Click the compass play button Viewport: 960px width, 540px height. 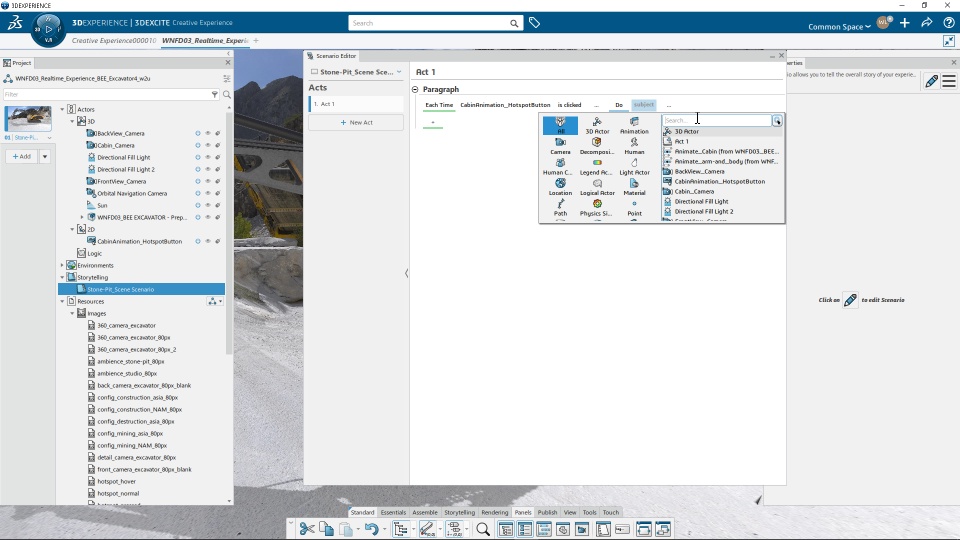[48, 29]
